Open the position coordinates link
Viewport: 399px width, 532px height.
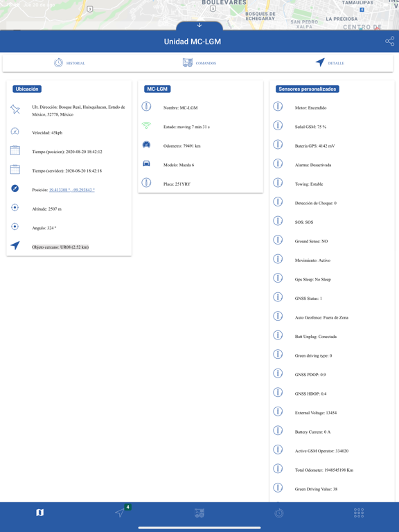pos(71,190)
